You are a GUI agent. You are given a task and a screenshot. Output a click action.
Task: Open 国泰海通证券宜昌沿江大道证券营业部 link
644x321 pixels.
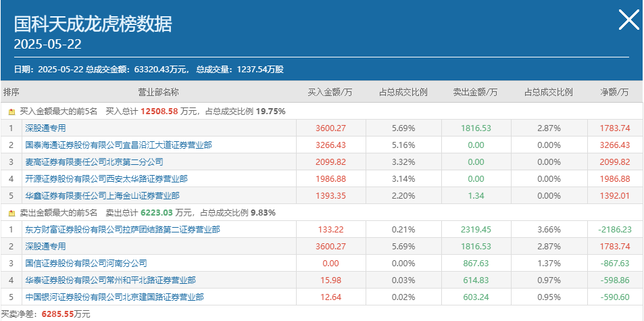119,145
